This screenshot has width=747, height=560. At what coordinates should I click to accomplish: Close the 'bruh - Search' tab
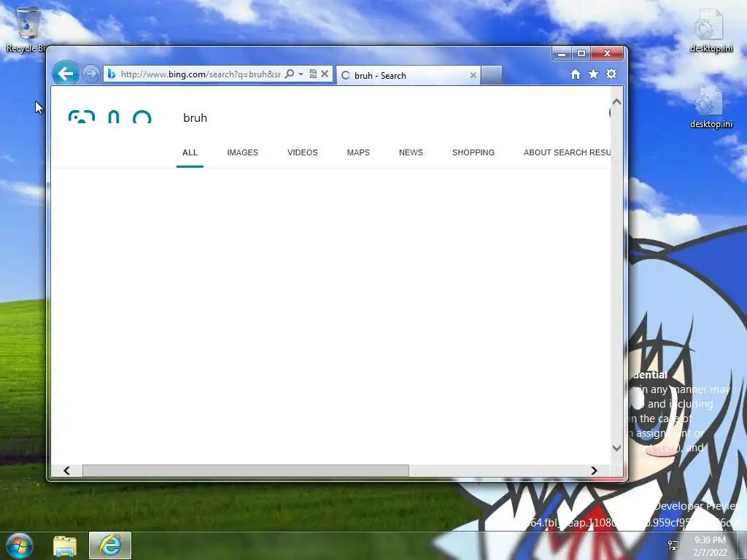473,75
